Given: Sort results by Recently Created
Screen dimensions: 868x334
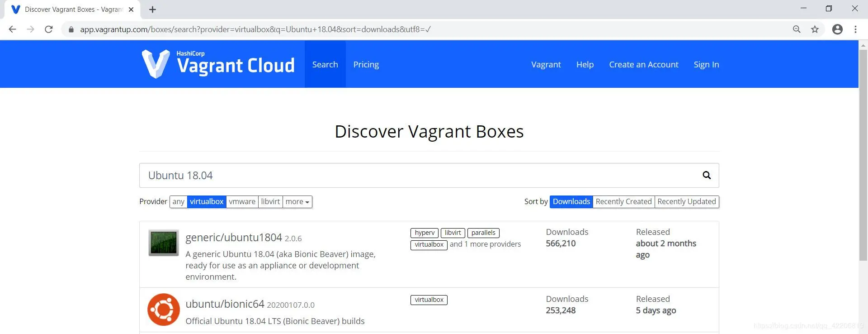Looking at the screenshot, I should 624,201.
